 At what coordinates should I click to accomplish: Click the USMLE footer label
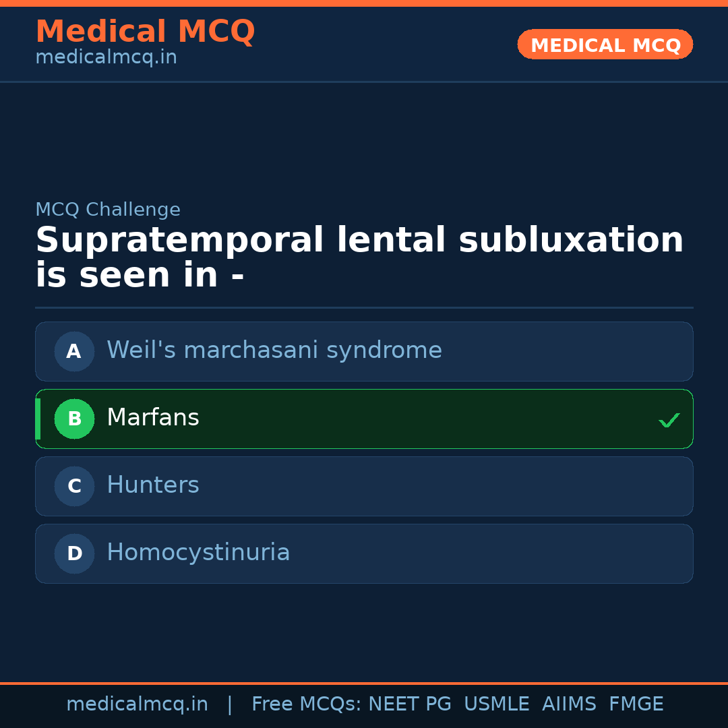pos(496,704)
